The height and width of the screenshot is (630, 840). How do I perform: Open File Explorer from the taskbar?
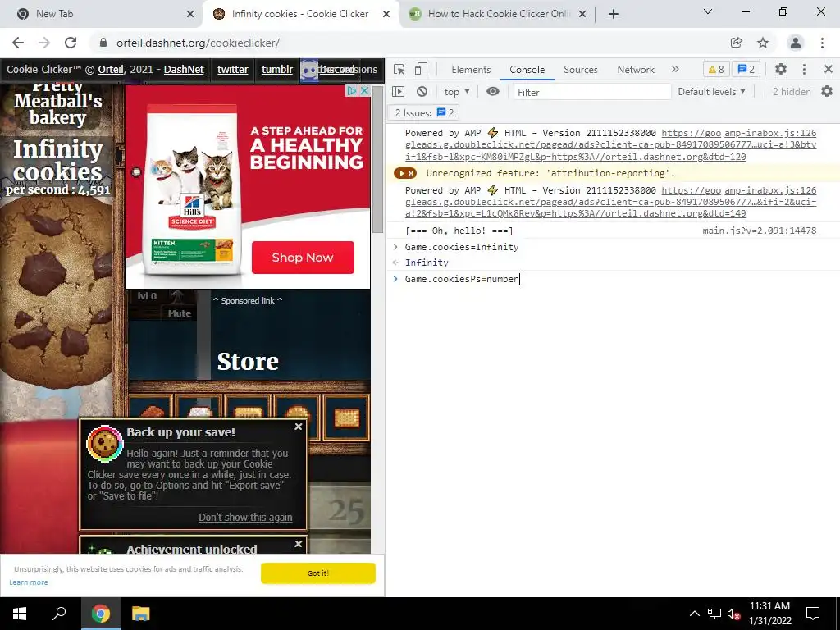140,614
